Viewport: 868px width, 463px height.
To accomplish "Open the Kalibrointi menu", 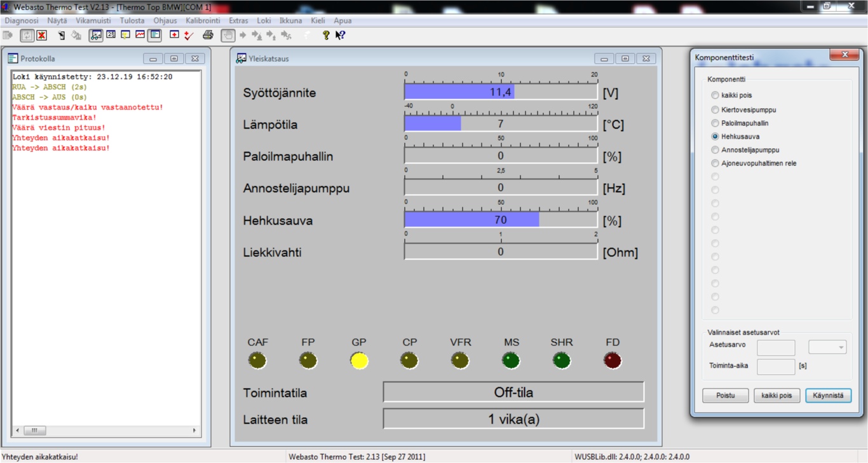I will click(203, 20).
